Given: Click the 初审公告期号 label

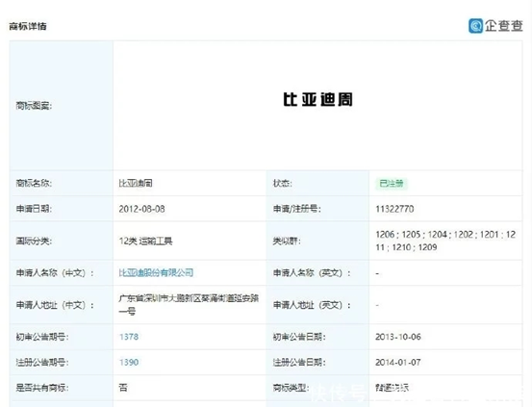Looking at the screenshot, I should (42, 337).
